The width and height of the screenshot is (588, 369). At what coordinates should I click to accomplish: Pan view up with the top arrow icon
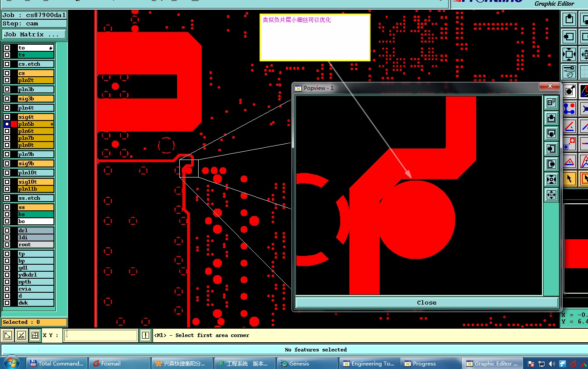(569, 19)
